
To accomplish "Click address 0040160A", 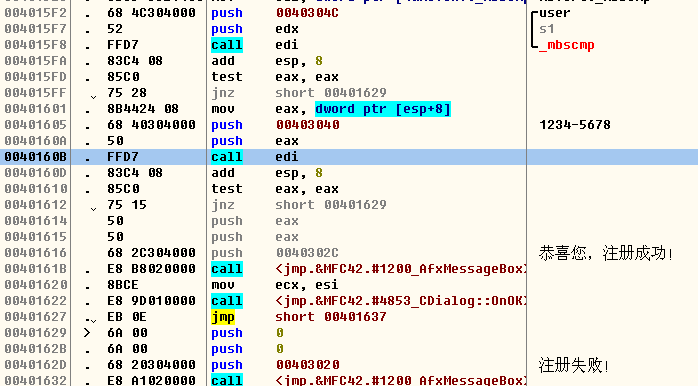I will tap(35, 141).
